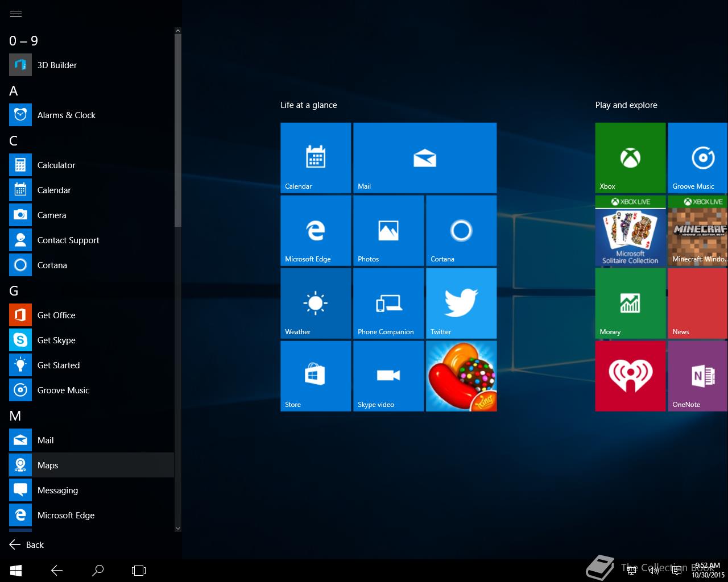Open the Photos tile
The height and width of the screenshot is (582, 728).
(x=388, y=231)
